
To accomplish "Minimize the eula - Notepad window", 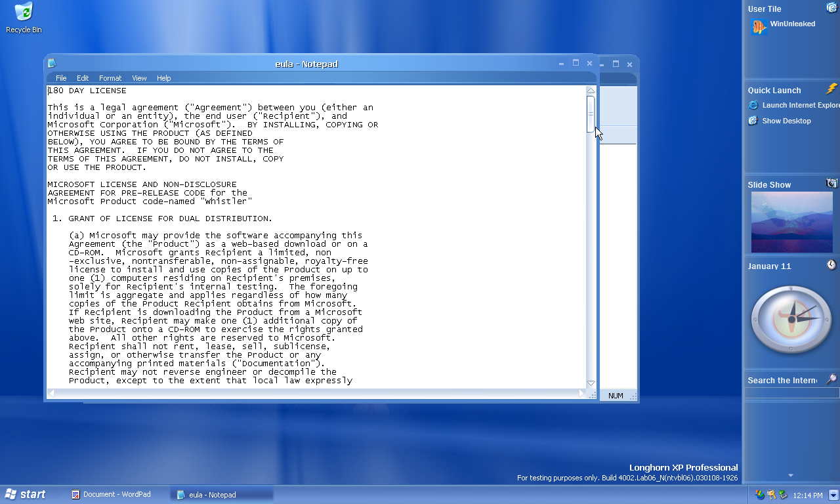I will (x=561, y=64).
